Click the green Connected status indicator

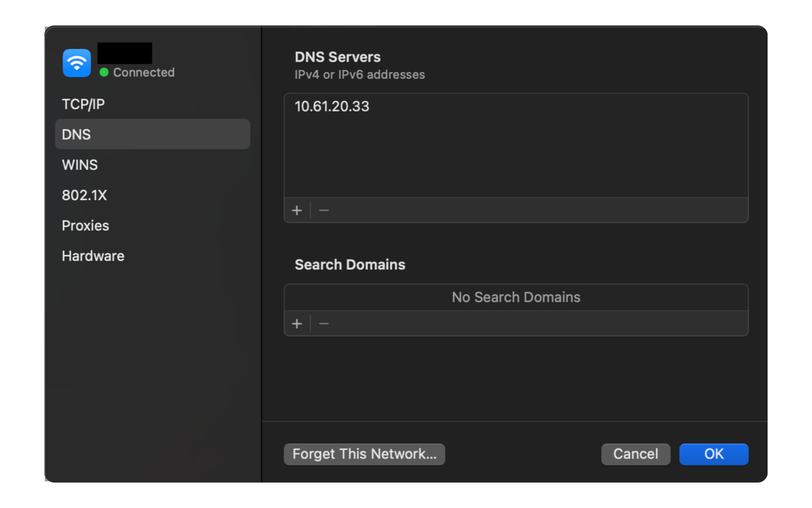(x=103, y=72)
